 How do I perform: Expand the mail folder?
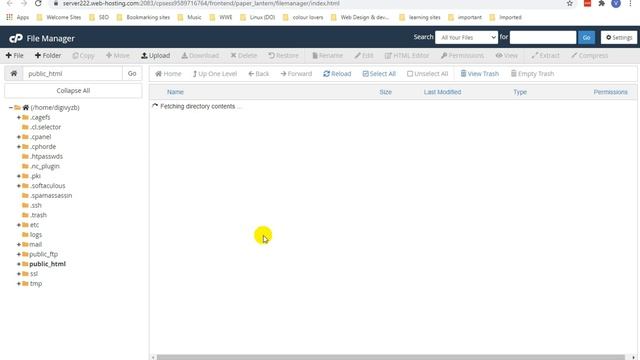[19, 244]
